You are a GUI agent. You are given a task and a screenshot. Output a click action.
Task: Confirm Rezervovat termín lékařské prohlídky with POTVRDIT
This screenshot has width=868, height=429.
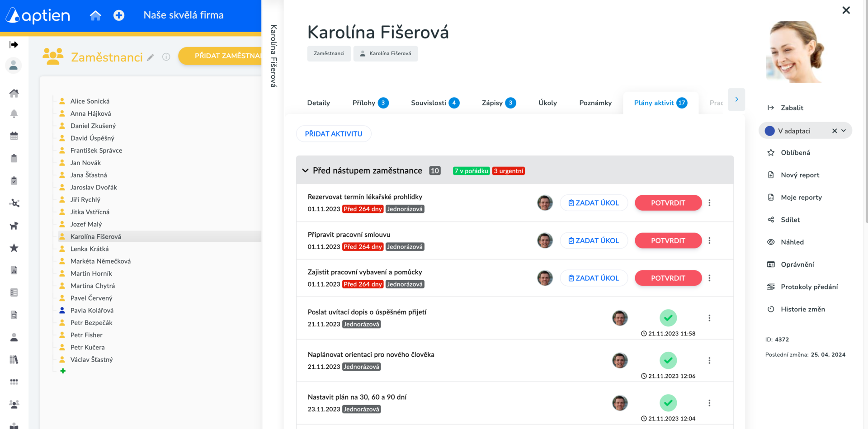(668, 203)
